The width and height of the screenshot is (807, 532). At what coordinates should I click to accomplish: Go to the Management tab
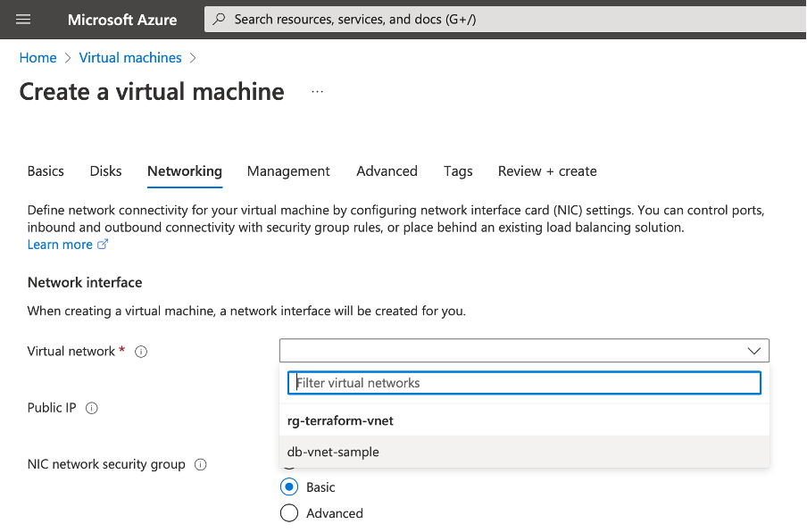[288, 171]
